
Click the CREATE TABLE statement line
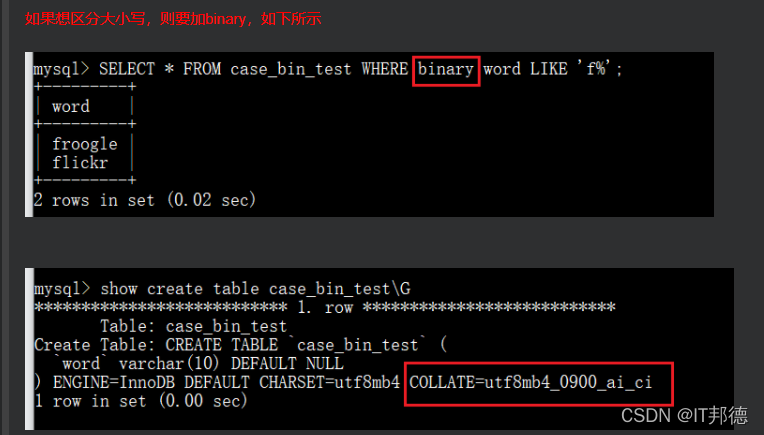[x=240, y=345]
